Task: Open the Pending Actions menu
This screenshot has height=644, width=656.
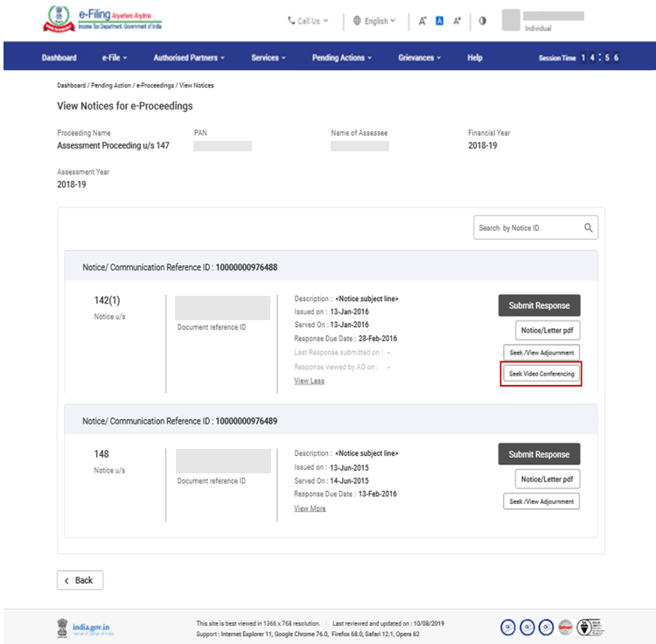Action: tap(341, 58)
